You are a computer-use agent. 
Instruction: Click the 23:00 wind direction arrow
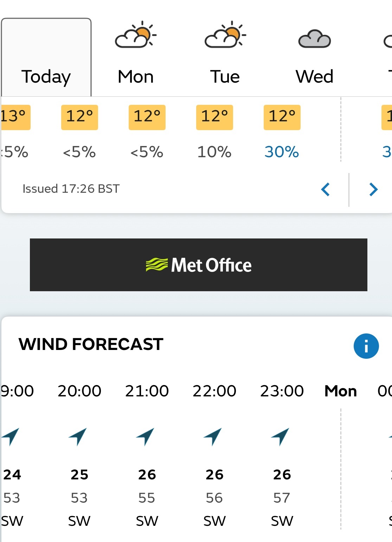click(x=281, y=436)
